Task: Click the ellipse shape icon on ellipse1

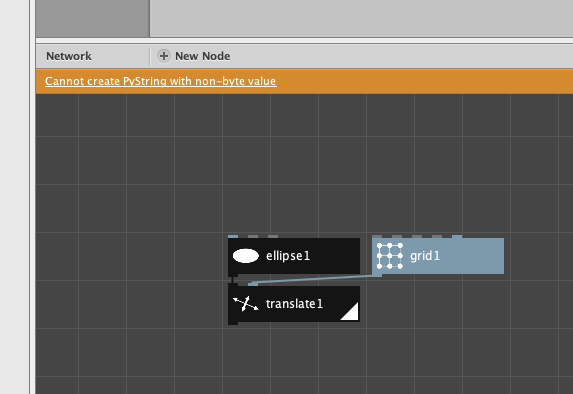Action: pyautogui.click(x=246, y=256)
